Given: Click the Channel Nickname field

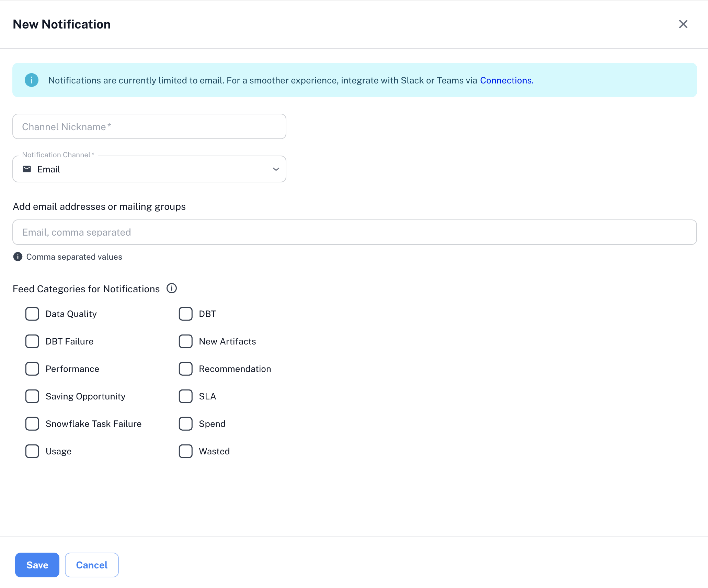Looking at the screenshot, I should 149,126.
